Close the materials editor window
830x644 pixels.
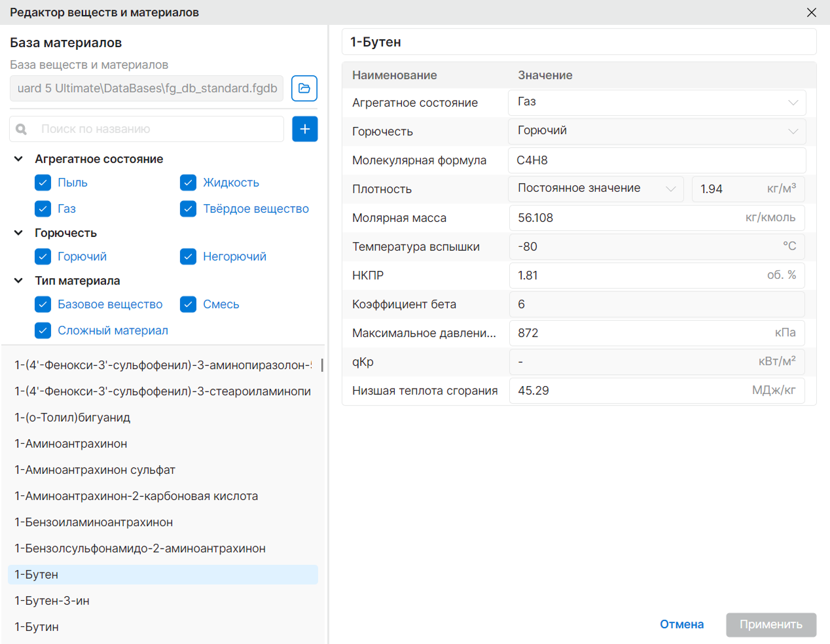tap(812, 12)
